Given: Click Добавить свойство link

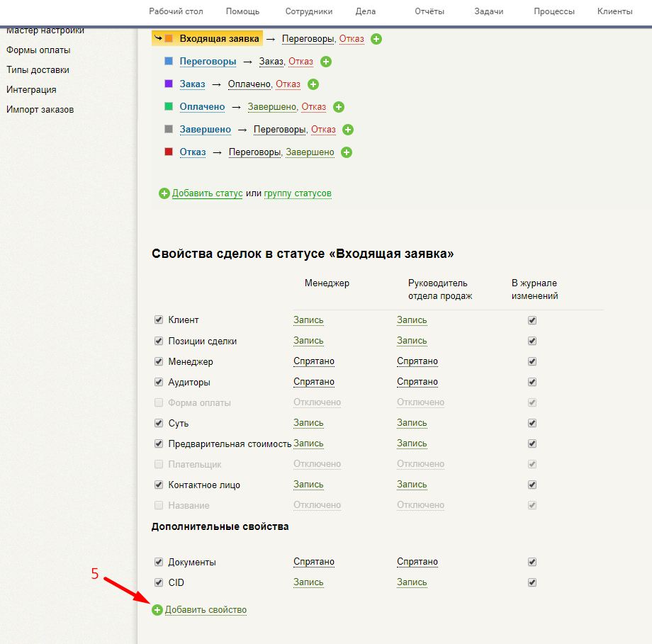Looking at the screenshot, I should pyautogui.click(x=206, y=610).
